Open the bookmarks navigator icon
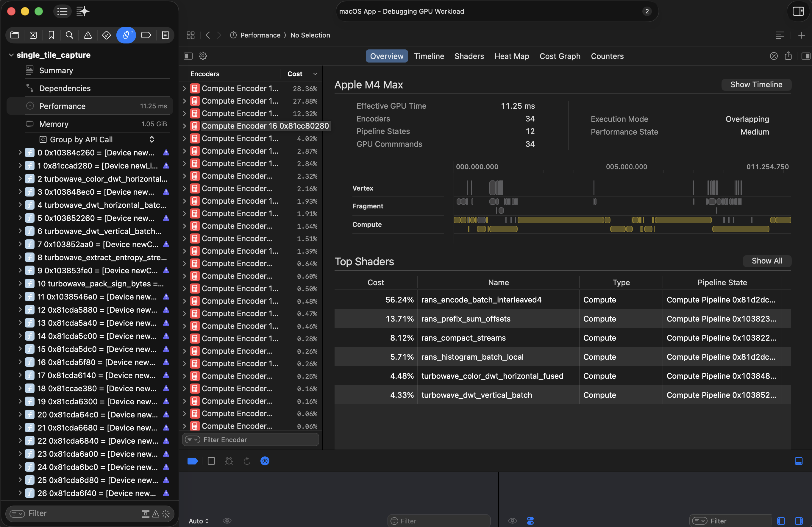 pyautogui.click(x=51, y=35)
